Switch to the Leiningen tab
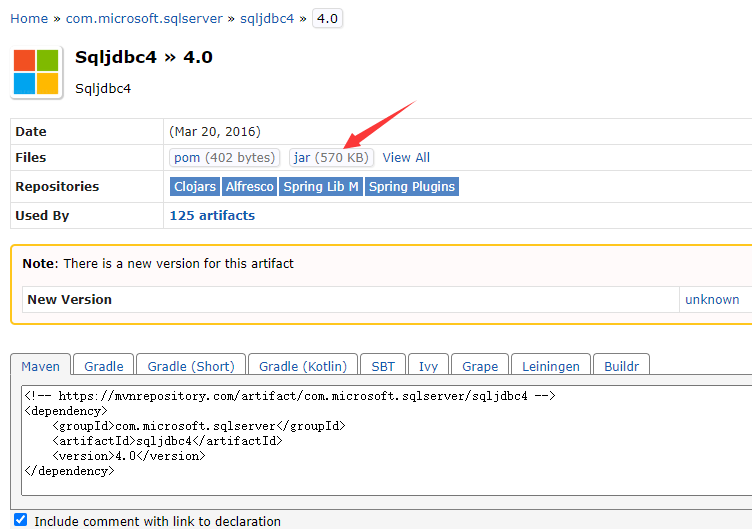The height and width of the screenshot is (532, 752). coord(551,366)
